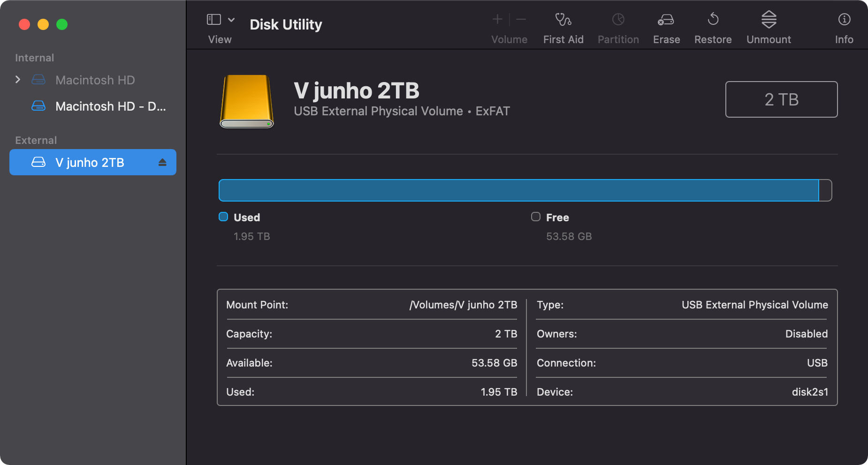
Task: Click the Macintosh HD drive icon
Action: (38, 80)
